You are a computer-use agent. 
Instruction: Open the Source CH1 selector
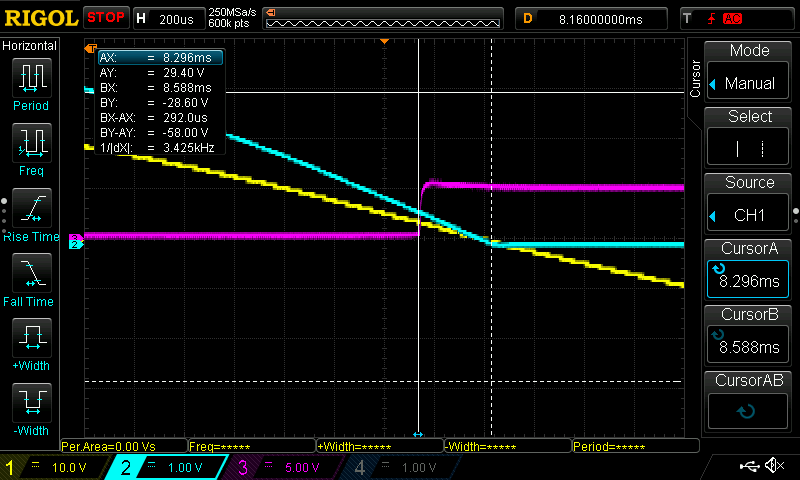[749, 202]
